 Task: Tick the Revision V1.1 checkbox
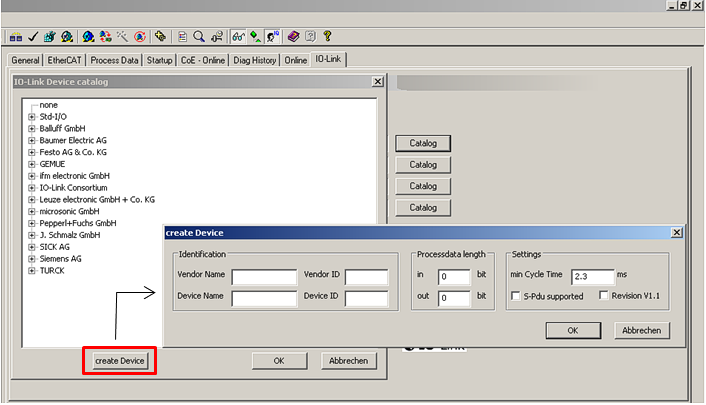(604, 295)
